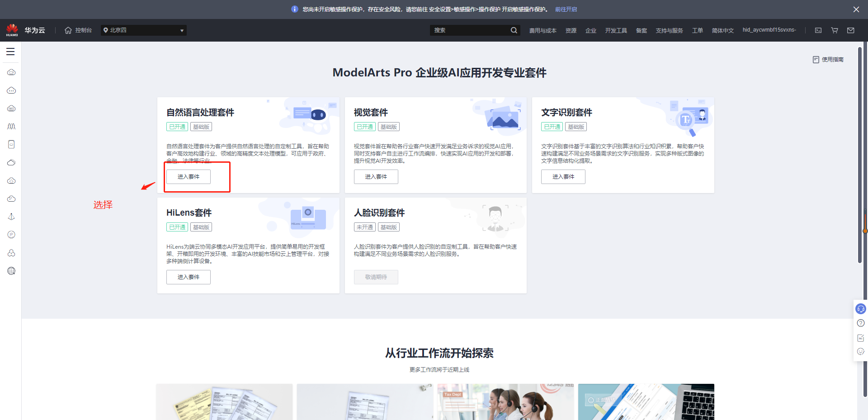Click the search magnifier icon
This screenshot has height=420, width=868.
(x=514, y=30)
